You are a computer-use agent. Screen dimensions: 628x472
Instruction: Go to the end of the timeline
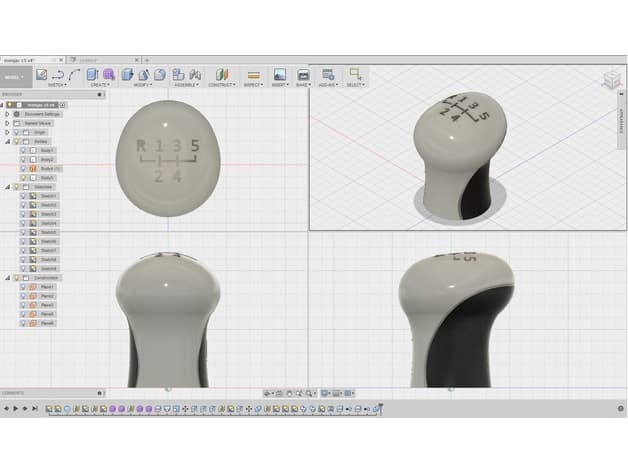[35, 408]
